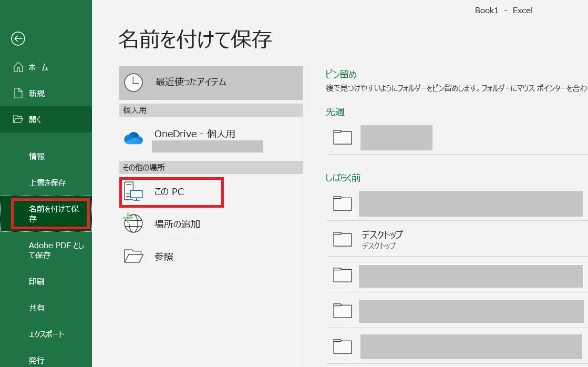The width and height of the screenshot is (588, 367).
Task: Open the エクスポート page
Action: (x=46, y=334)
